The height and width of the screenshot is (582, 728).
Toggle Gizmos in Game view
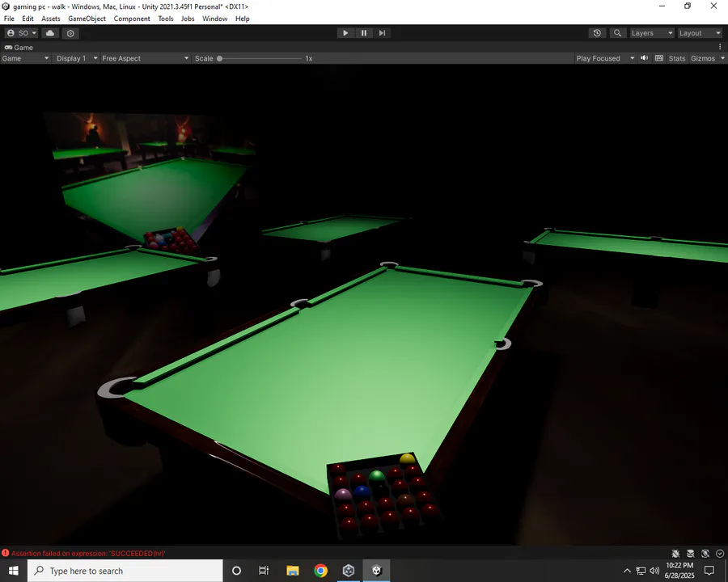[x=702, y=58]
